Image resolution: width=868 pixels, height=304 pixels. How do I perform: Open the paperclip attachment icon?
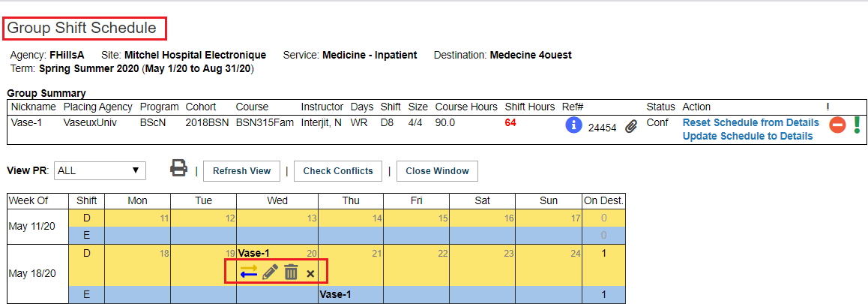630,128
